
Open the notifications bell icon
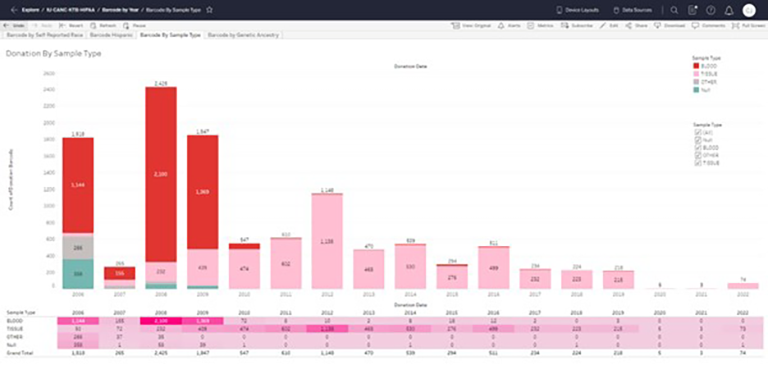729,10
